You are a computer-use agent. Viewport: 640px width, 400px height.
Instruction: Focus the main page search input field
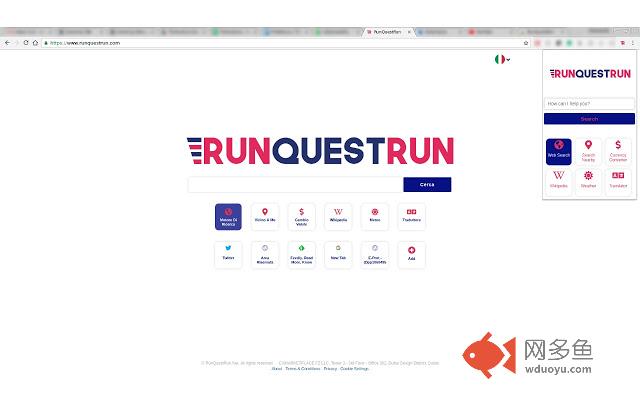coord(296,184)
